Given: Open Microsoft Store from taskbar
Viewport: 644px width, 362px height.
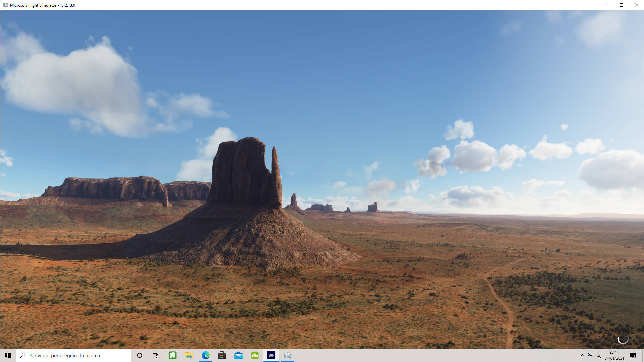Looking at the screenshot, I should coord(222,355).
